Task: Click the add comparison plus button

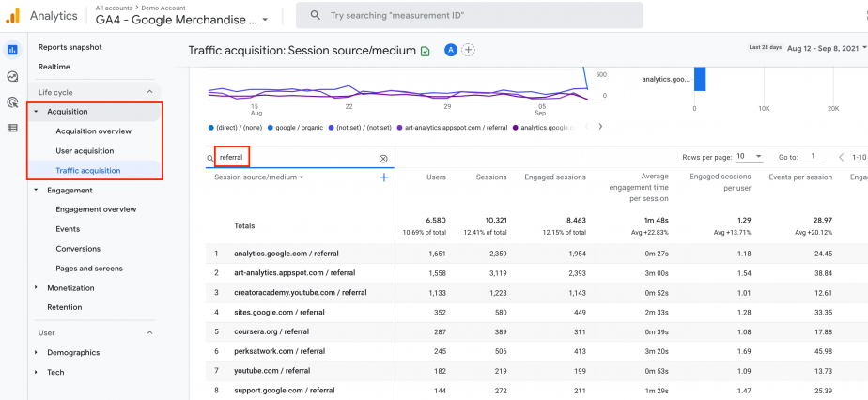Action: pos(469,50)
